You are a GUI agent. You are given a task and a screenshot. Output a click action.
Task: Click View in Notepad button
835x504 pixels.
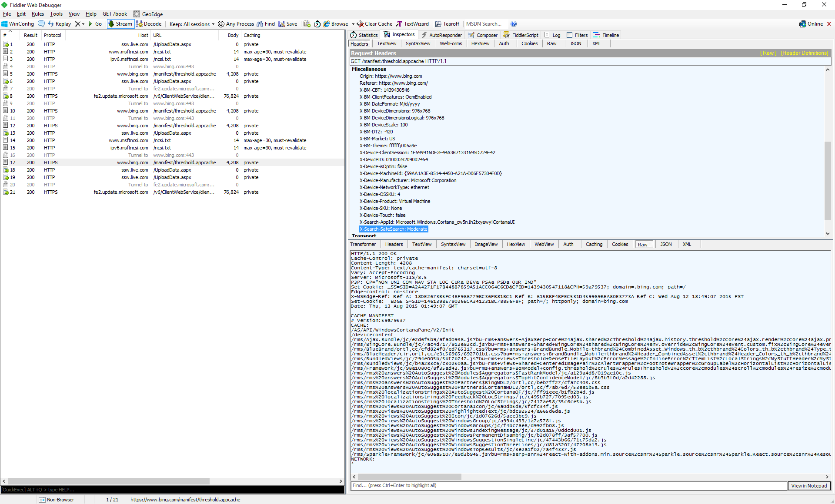point(809,485)
